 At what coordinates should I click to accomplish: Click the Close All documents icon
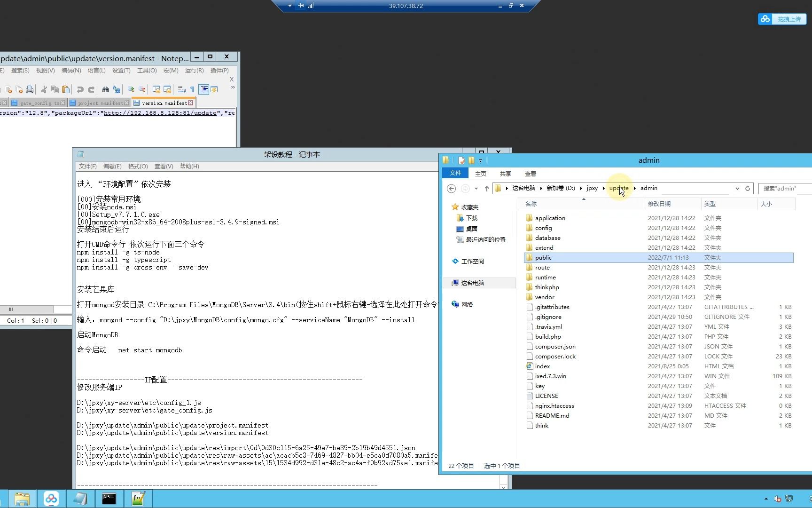point(19,89)
